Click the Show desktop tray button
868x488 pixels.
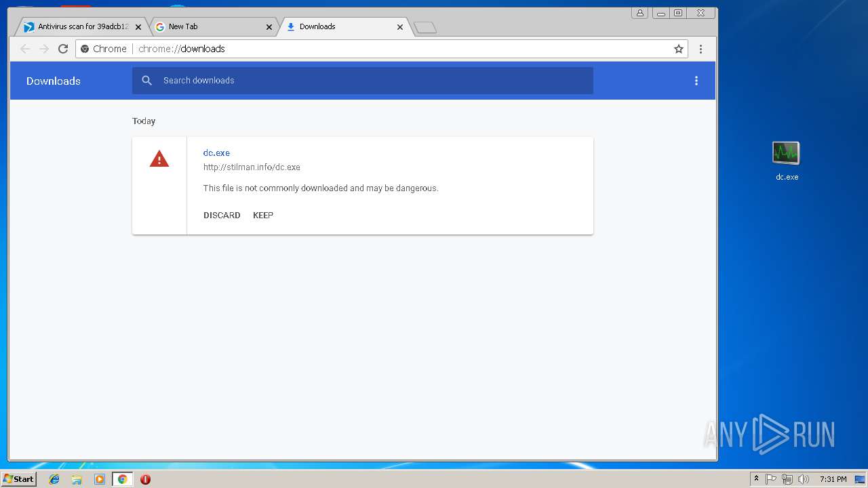860,479
